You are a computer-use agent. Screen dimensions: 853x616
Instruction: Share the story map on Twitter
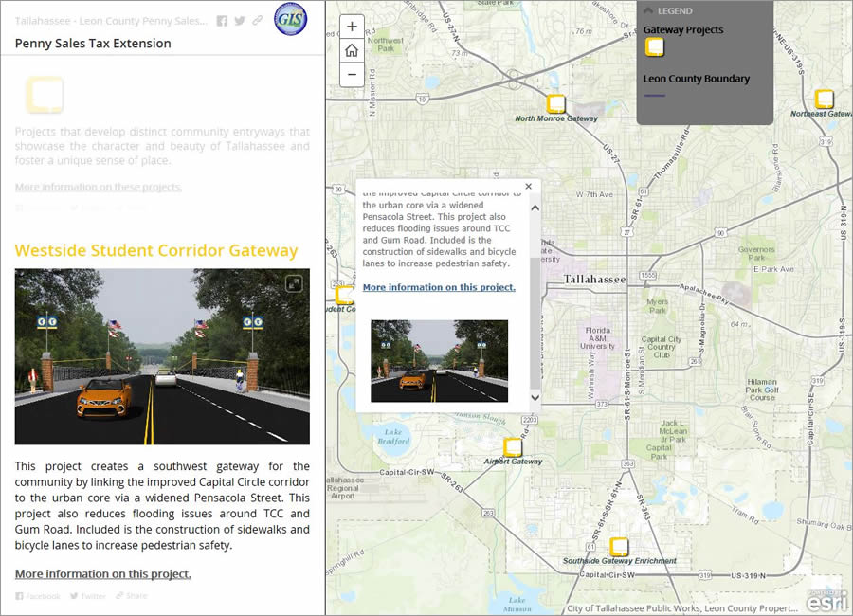coord(240,21)
